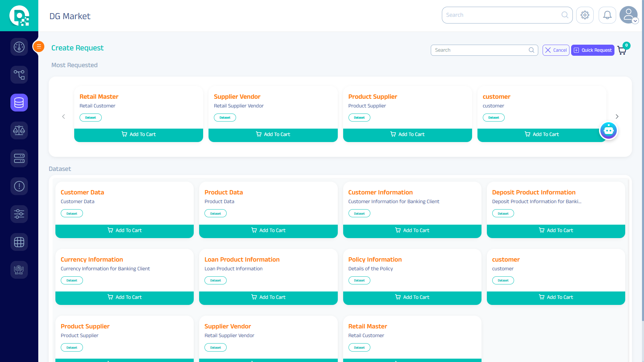The width and height of the screenshot is (644, 362).
Task: Open the balance scales sidebar icon
Action: pyautogui.click(x=19, y=130)
